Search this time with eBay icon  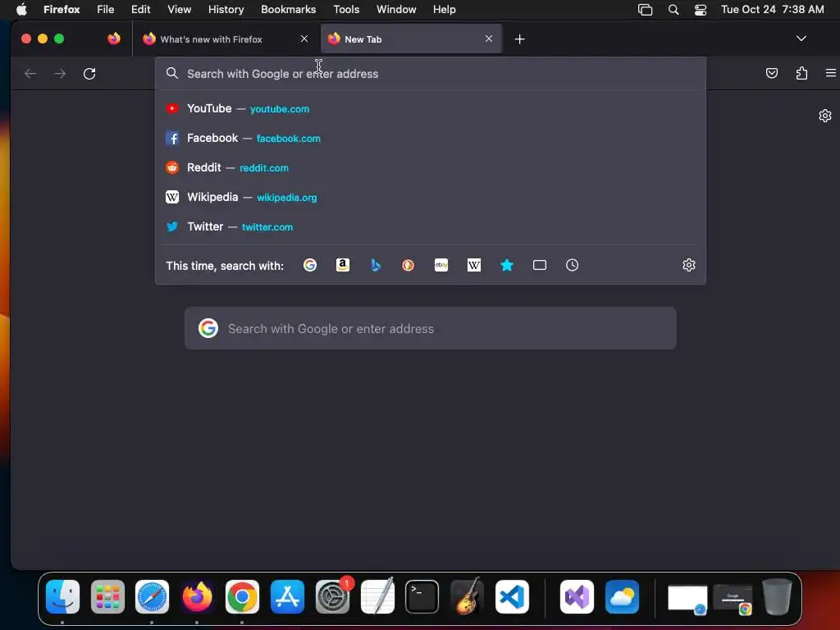(441, 265)
